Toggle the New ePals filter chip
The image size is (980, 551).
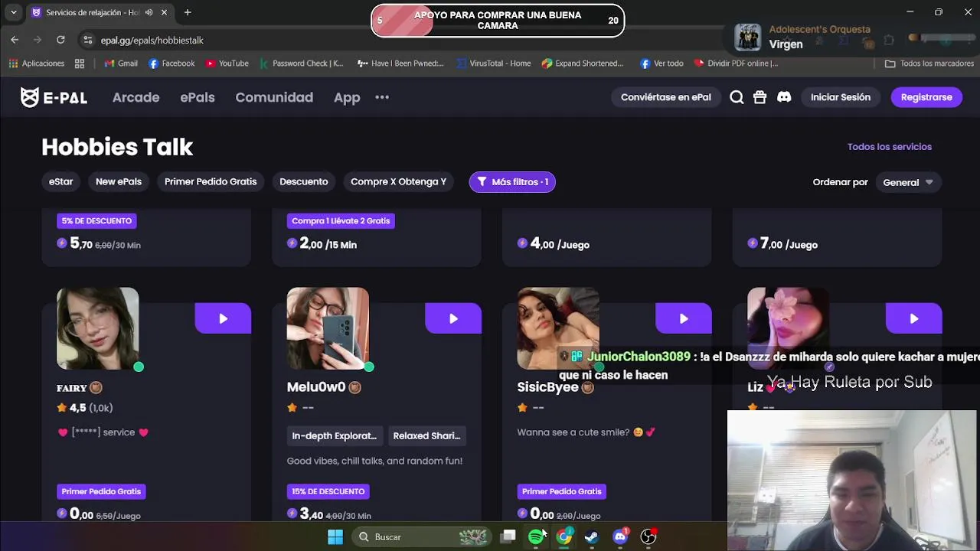(x=119, y=181)
